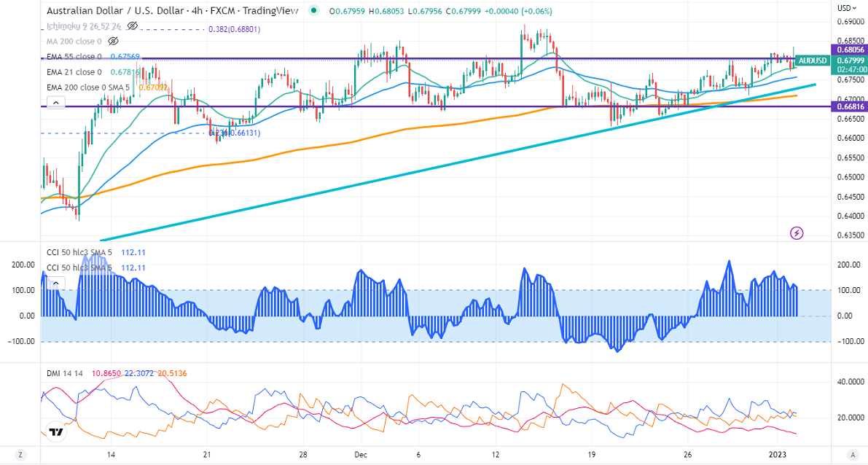This screenshot has width=868, height=465.
Task: Click the EMA 55 value 0.67569
Action: pyautogui.click(x=125, y=56)
